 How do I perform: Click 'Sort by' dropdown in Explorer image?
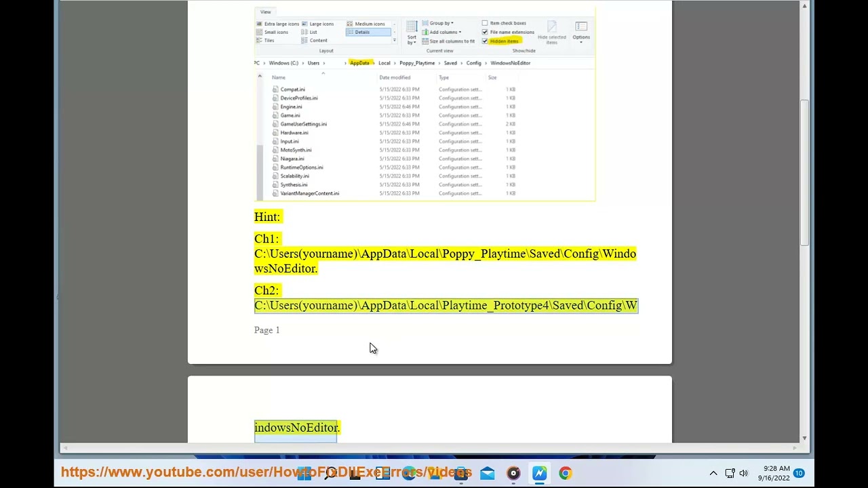pyautogui.click(x=412, y=33)
